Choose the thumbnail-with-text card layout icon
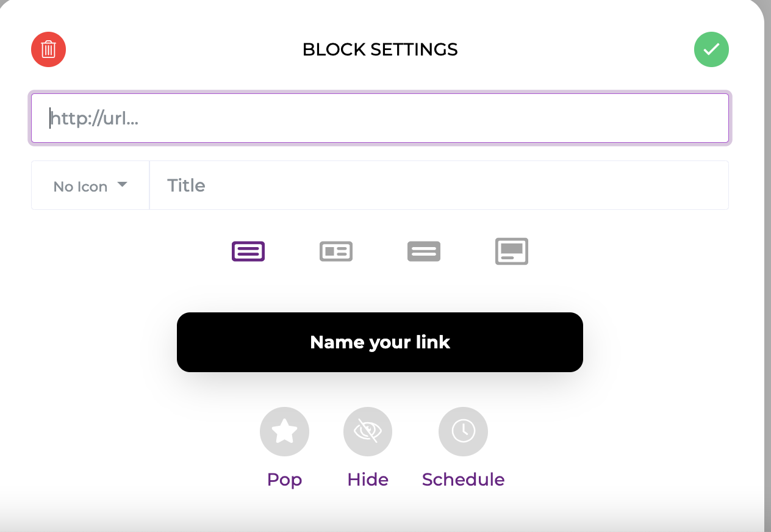The height and width of the screenshot is (532, 771). click(336, 251)
